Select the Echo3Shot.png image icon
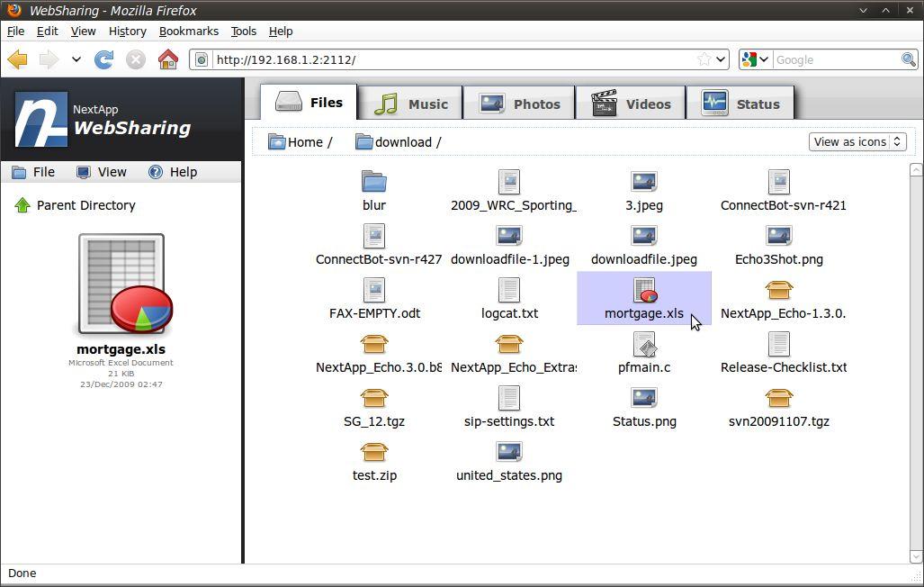The height and width of the screenshot is (587, 924). (x=779, y=236)
